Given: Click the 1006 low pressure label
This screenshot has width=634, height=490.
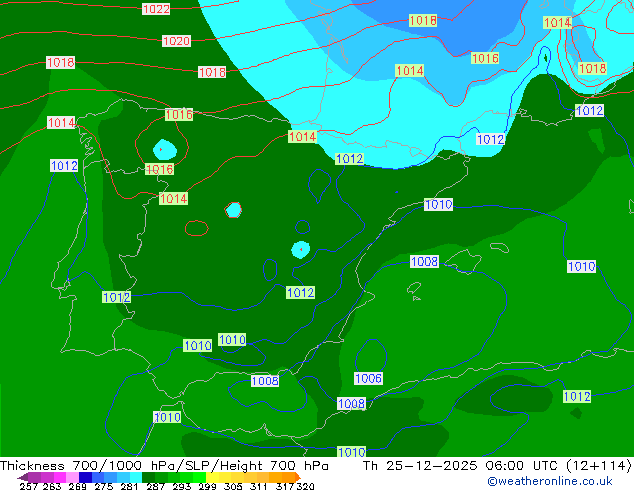Looking at the screenshot, I should coord(368,378).
